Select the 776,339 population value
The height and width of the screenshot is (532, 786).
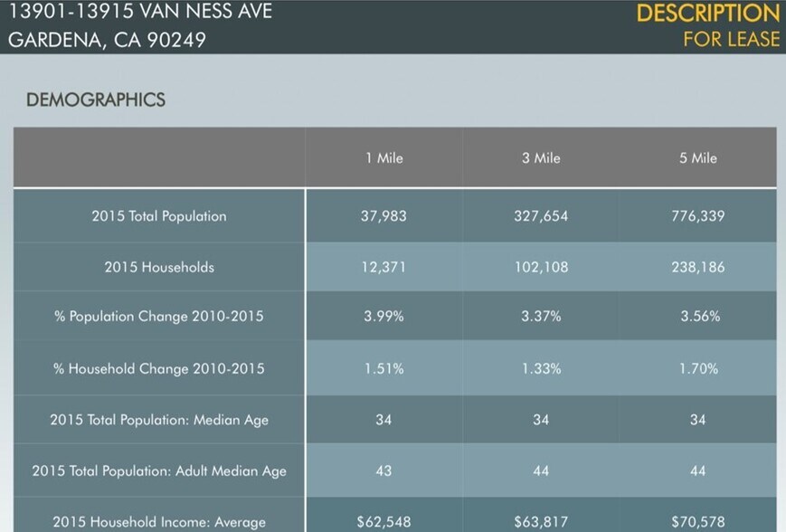click(697, 216)
